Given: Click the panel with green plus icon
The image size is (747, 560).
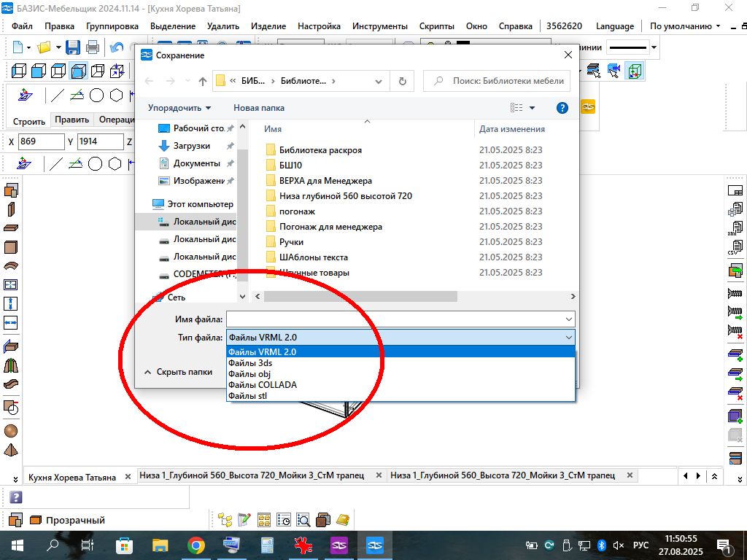Looking at the screenshot, I should click(735, 355).
